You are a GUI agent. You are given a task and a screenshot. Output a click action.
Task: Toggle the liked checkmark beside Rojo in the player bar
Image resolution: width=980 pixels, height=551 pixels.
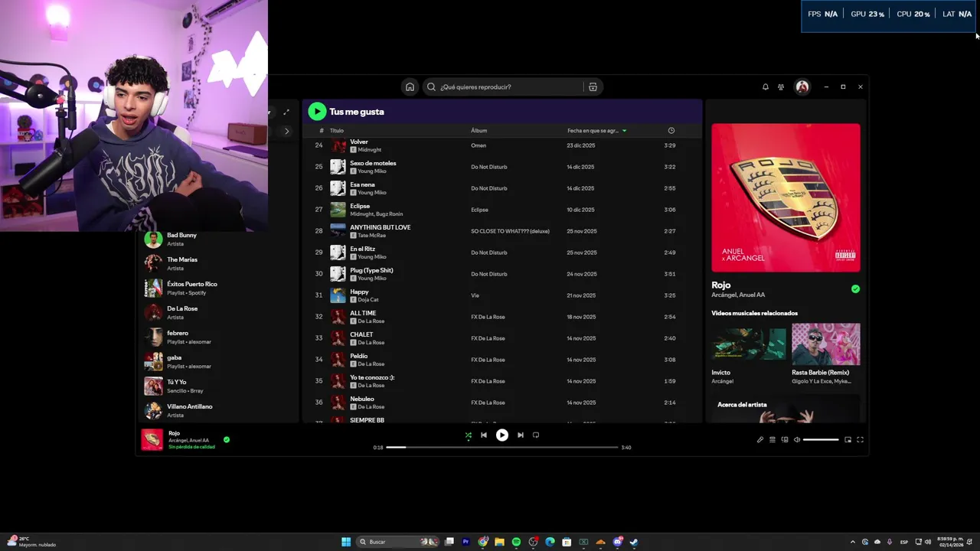[x=227, y=439]
